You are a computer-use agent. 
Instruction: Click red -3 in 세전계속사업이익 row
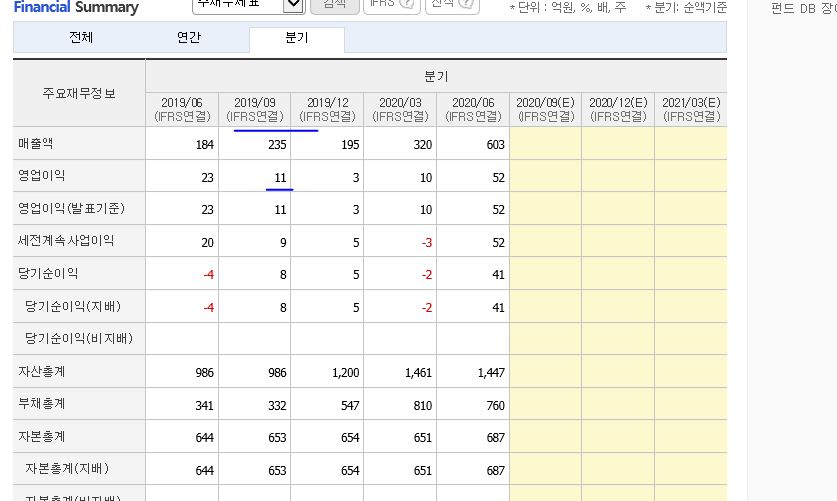[427, 243]
